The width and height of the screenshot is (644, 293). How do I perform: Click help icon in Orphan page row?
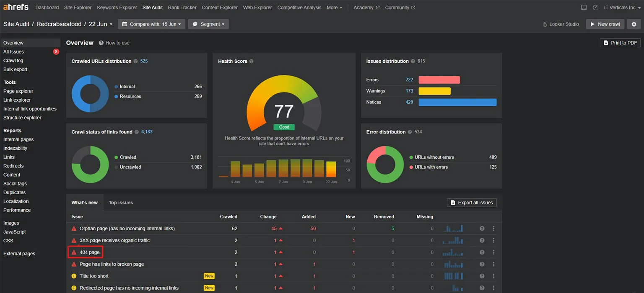[482, 229]
